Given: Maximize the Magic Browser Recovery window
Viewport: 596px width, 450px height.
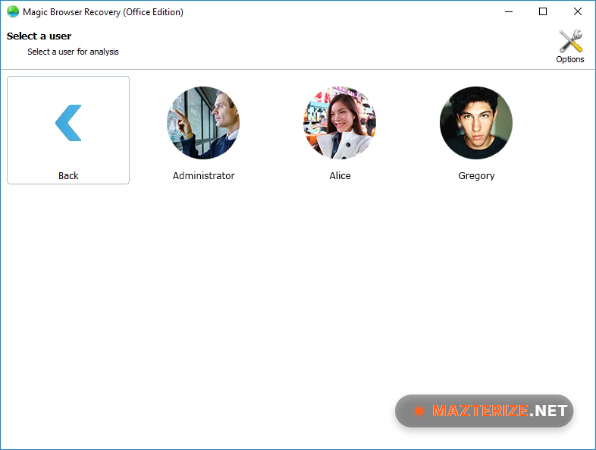Looking at the screenshot, I should click(543, 12).
